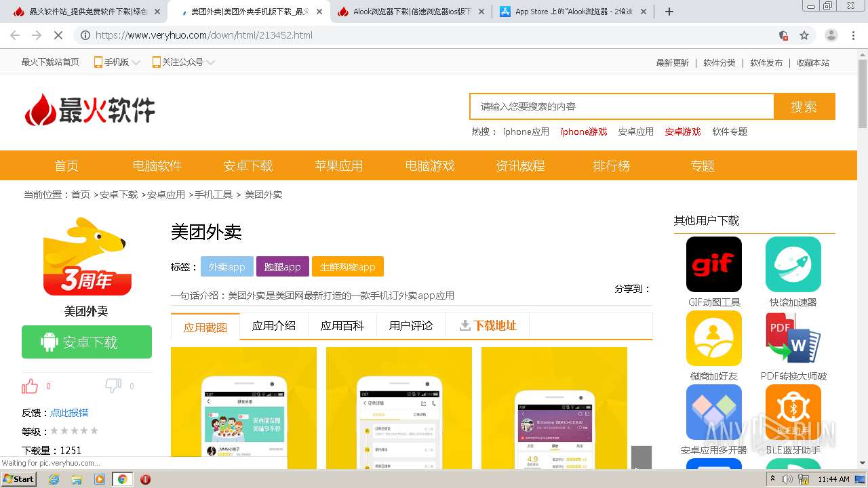This screenshot has height=488, width=868.
Task: Select the 应用介绍 tab
Action: click(274, 326)
